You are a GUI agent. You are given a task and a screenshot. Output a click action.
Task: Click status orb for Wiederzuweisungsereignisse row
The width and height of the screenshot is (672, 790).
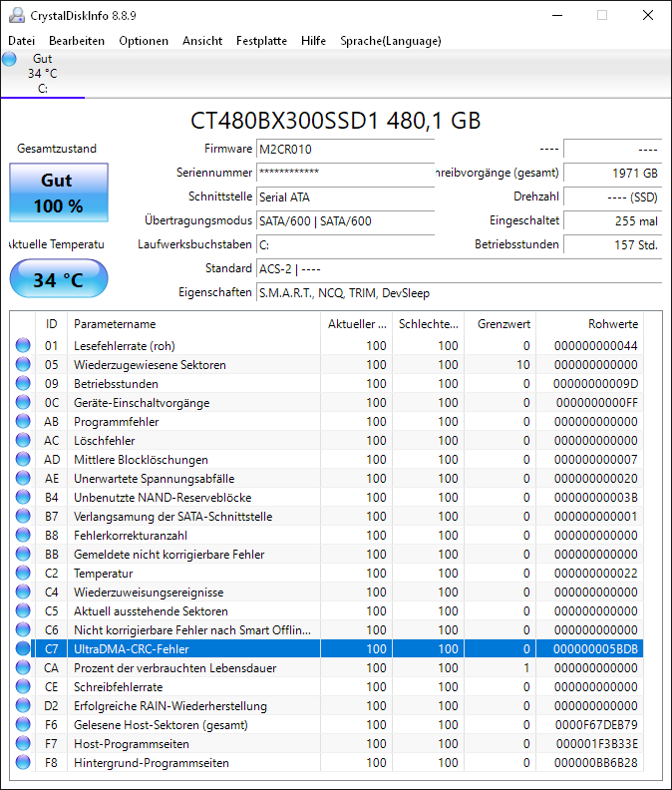[23, 592]
